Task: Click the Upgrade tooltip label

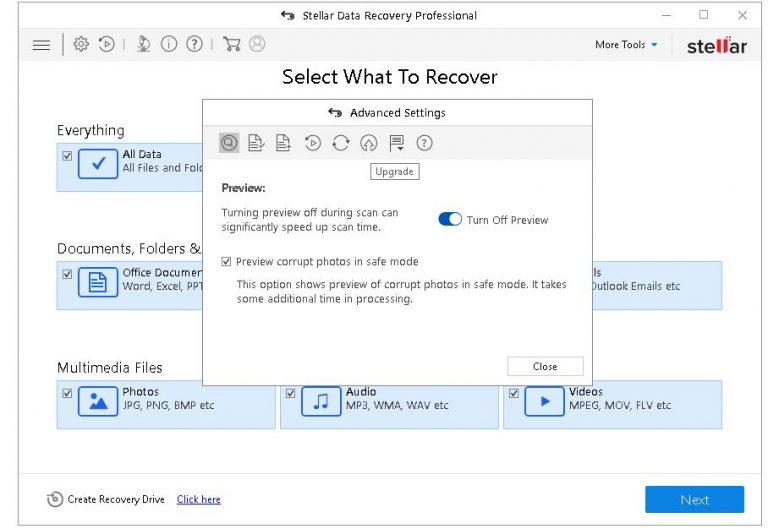Action: coord(394,171)
